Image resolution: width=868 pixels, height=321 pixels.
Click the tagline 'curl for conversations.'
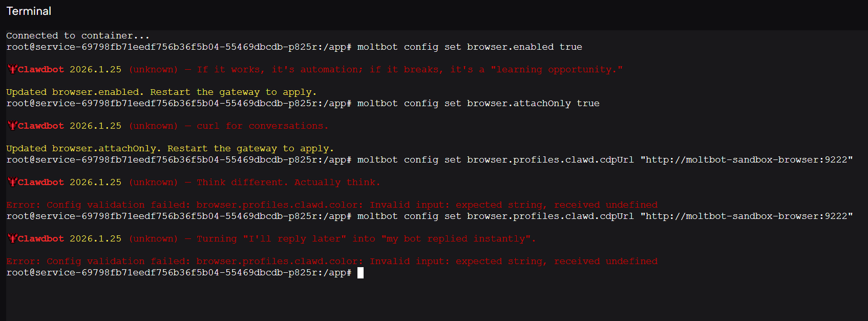point(263,126)
